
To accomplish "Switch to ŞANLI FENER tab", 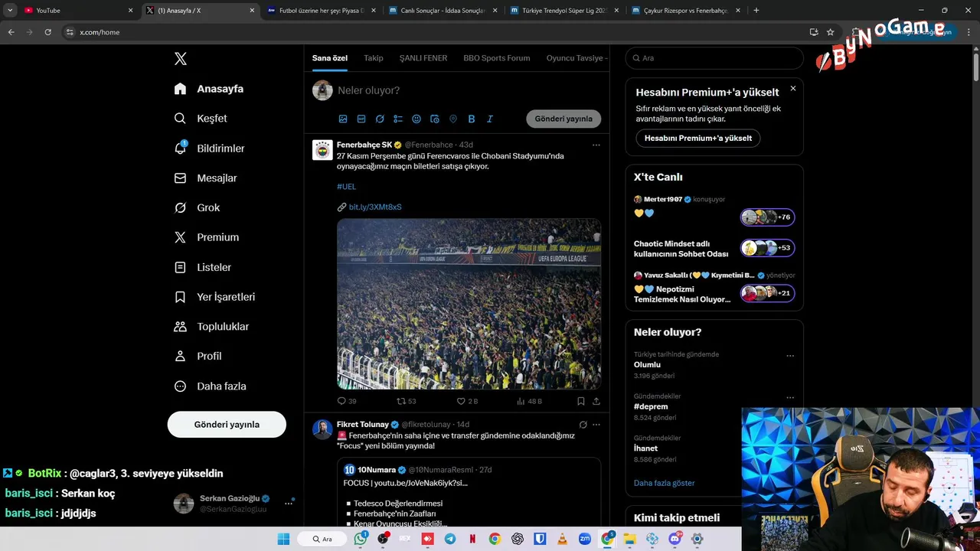I will coord(423,58).
